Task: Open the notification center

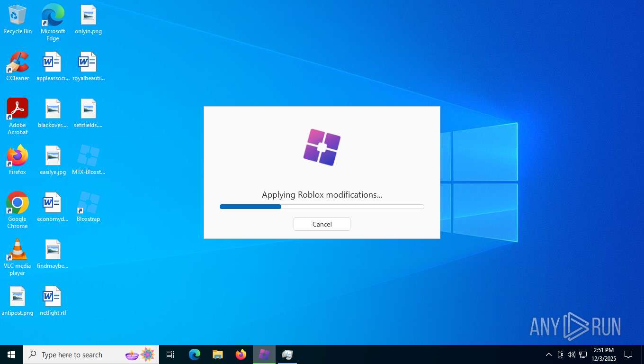Action: (628, 355)
